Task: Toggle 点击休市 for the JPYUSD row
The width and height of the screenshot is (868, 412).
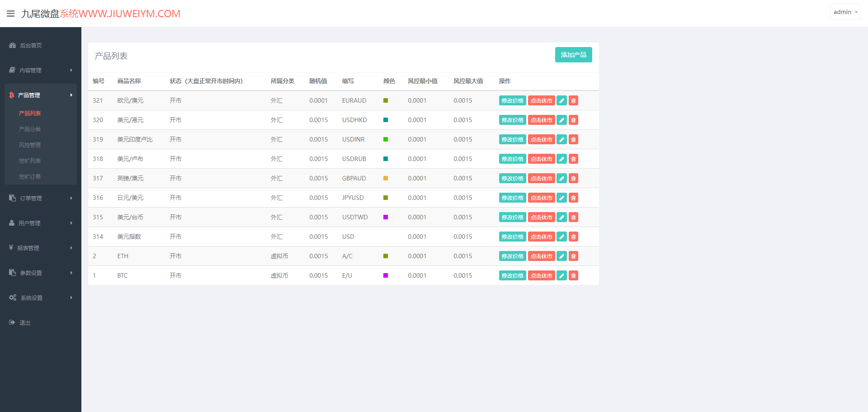Action: coord(541,198)
